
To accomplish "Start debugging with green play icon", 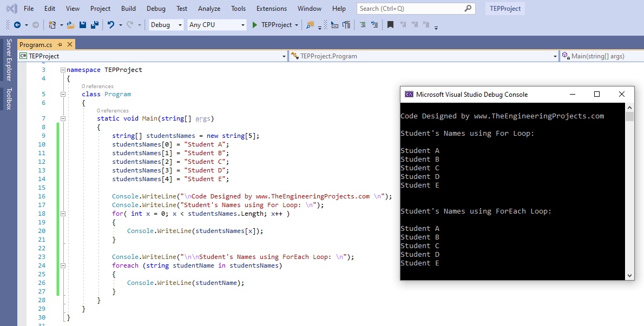I will 255,25.
